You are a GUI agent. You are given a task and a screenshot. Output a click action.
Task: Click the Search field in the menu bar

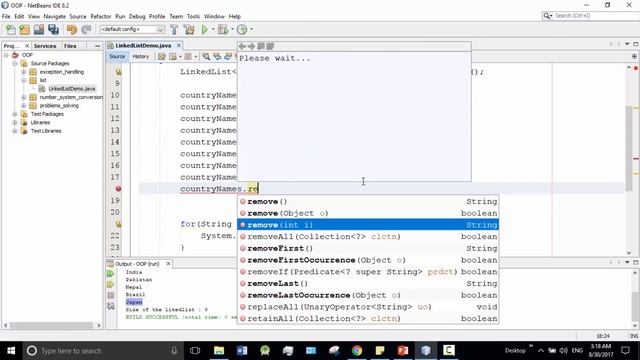[x=590, y=16]
